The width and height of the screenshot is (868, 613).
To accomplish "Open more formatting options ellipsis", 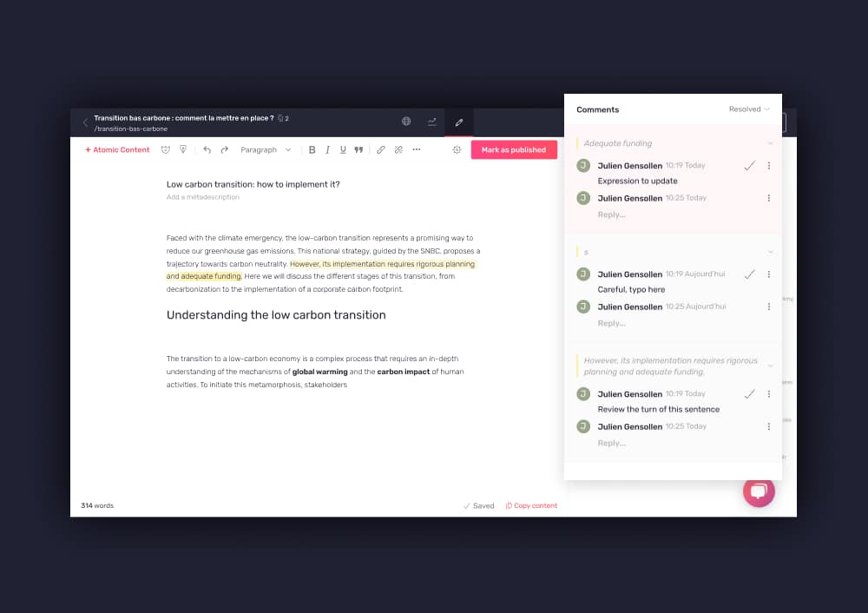I will coord(417,149).
